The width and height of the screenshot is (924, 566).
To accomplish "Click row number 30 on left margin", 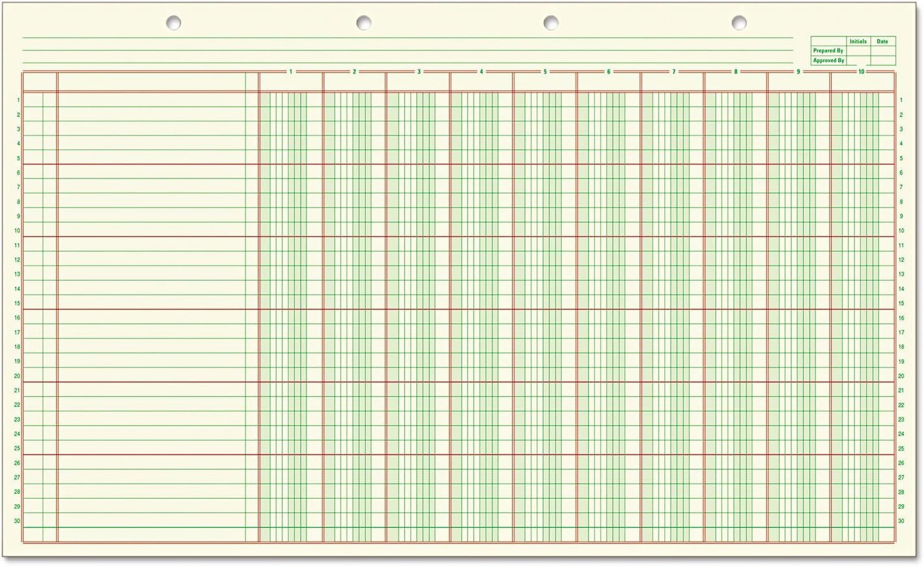I will [x=18, y=521].
